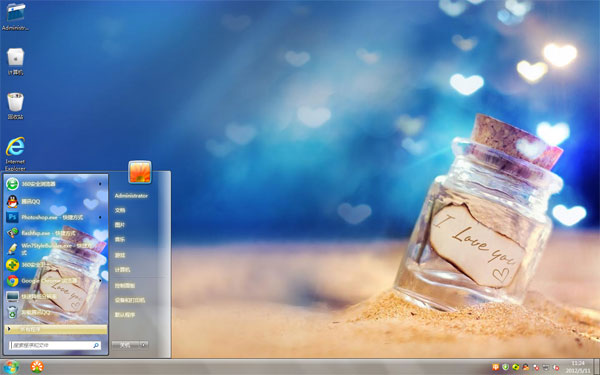The width and height of the screenshot is (600, 375).
Task: Open Music in Start menu right pane
Action: coord(120,240)
